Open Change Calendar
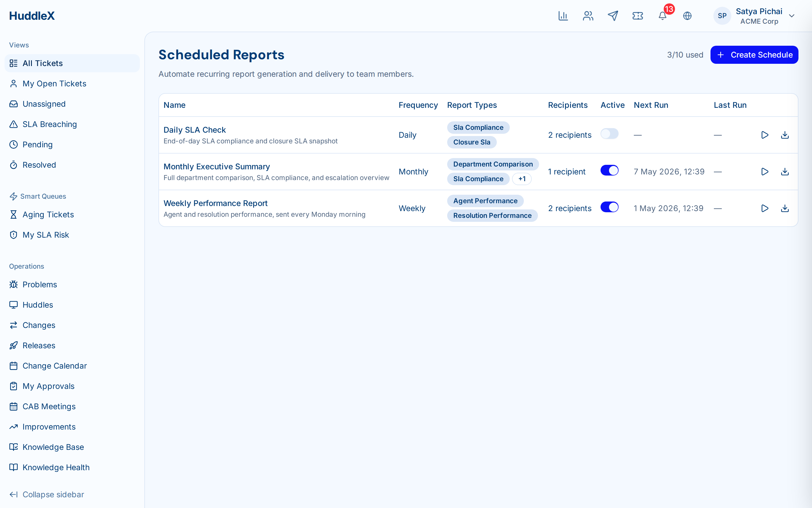This screenshot has height=508, width=812. (x=72, y=366)
